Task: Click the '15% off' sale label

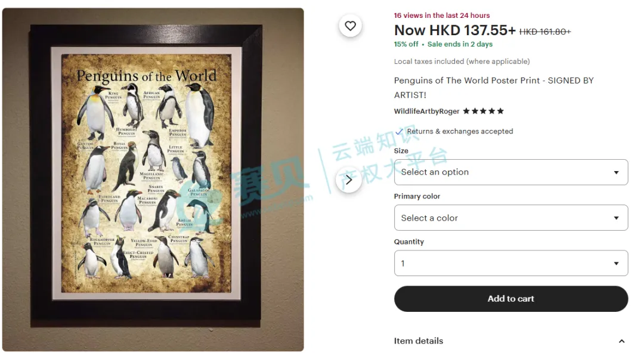Action: tap(406, 44)
